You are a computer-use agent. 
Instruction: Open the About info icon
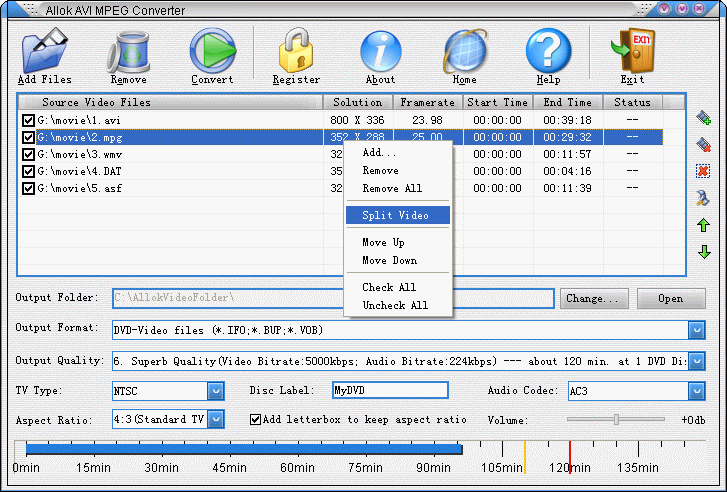coord(380,51)
